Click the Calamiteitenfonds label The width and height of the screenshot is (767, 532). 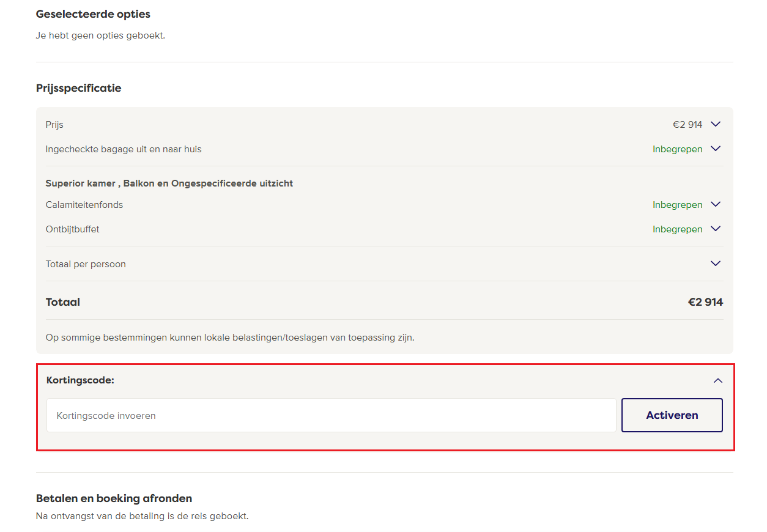click(84, 205)
